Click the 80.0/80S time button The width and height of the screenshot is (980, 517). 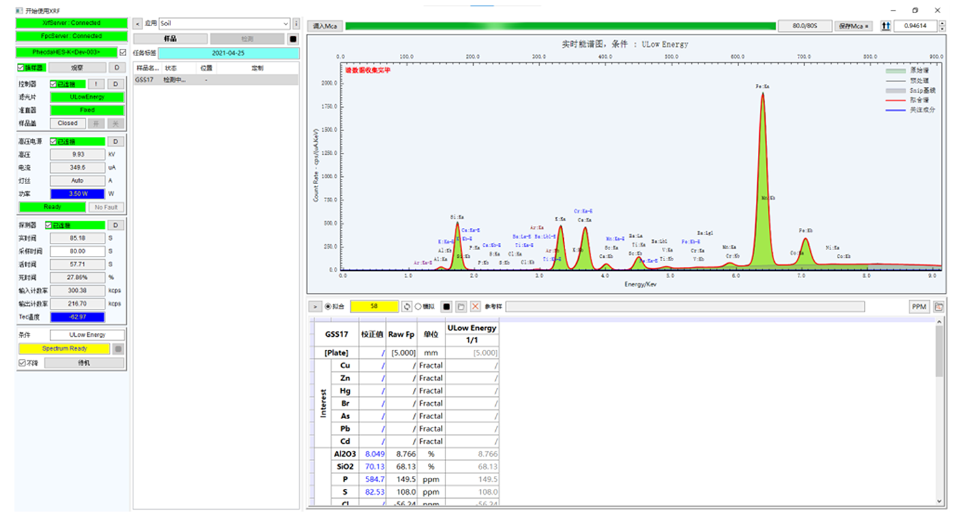pyautogui.click(x=806, y=26)
